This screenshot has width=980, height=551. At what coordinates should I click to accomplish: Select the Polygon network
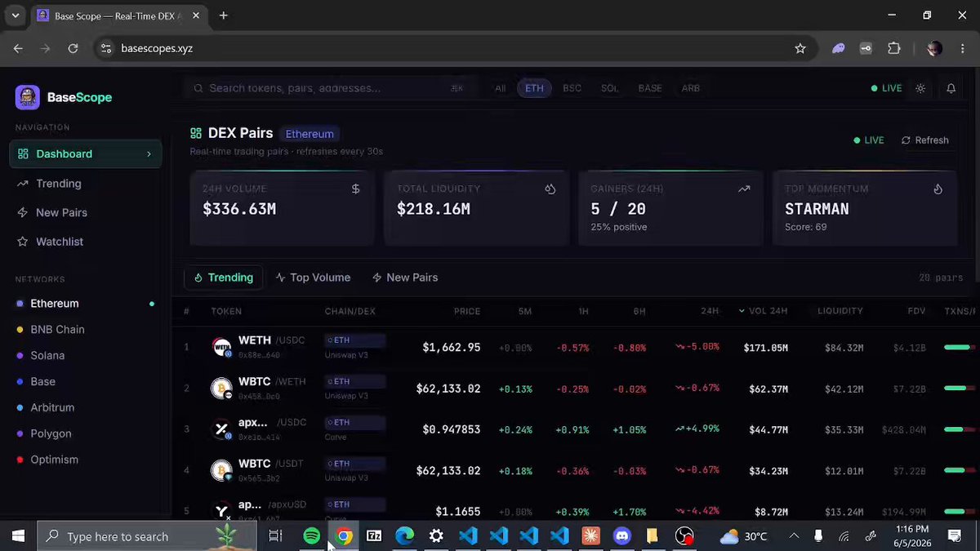tap(85, 433)
